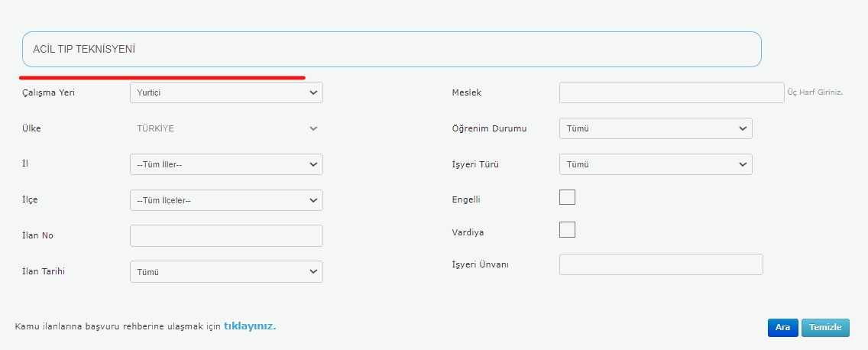
Task: Click the ACİL TIP TEKNİSYENİ search box
Action: click(391, 49)
